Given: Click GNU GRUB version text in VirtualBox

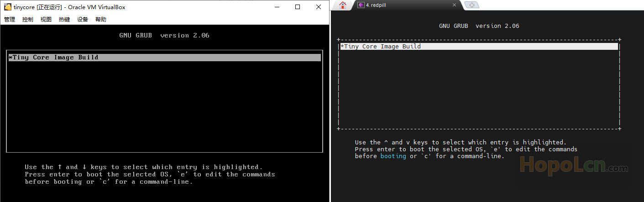Looking at the screenshot, I should click(x=164, y=35).
